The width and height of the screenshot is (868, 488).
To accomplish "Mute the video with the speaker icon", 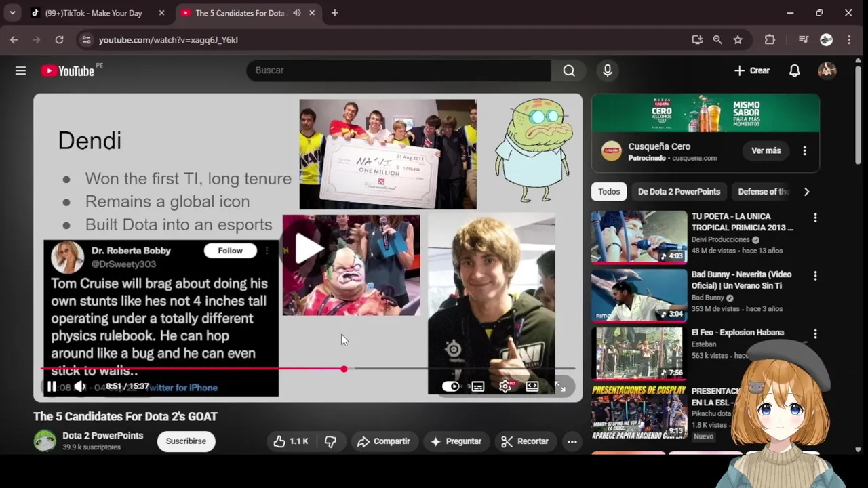I will tap(80, 386).
